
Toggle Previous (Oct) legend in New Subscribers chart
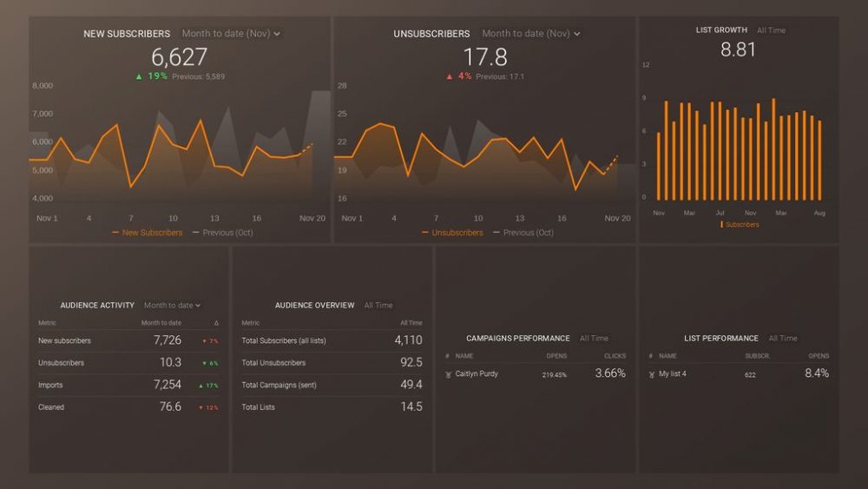pos(222,233)
